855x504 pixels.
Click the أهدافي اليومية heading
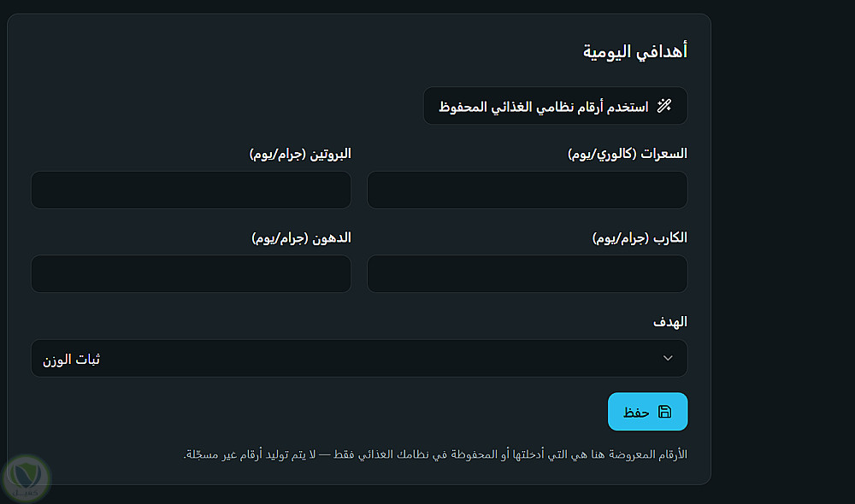[634, 51]
